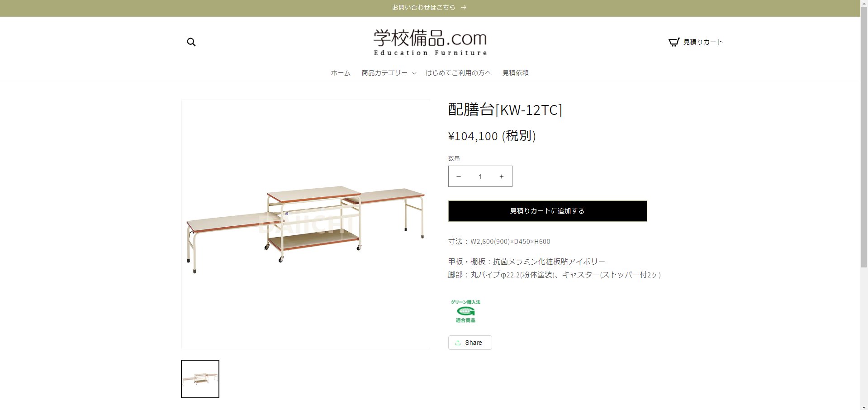Open はじめてご利用の方へ page
This screenshot has height=410, width=868.
[458, 73]
